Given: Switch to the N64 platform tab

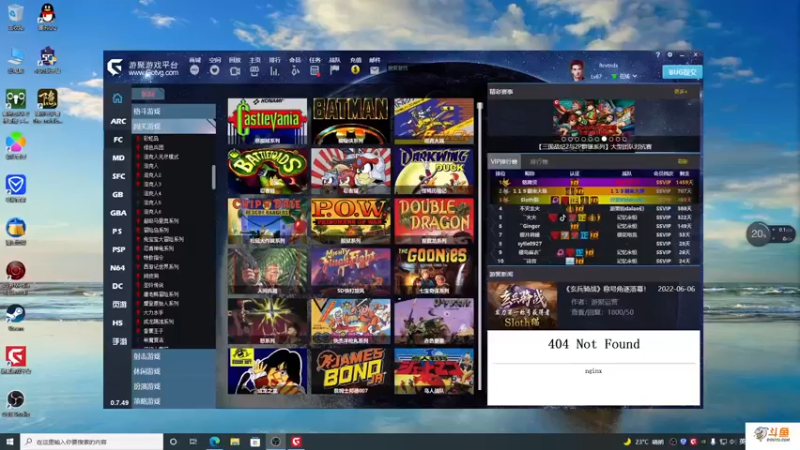Looking at the screenshot, I should (x=118, y=268).
